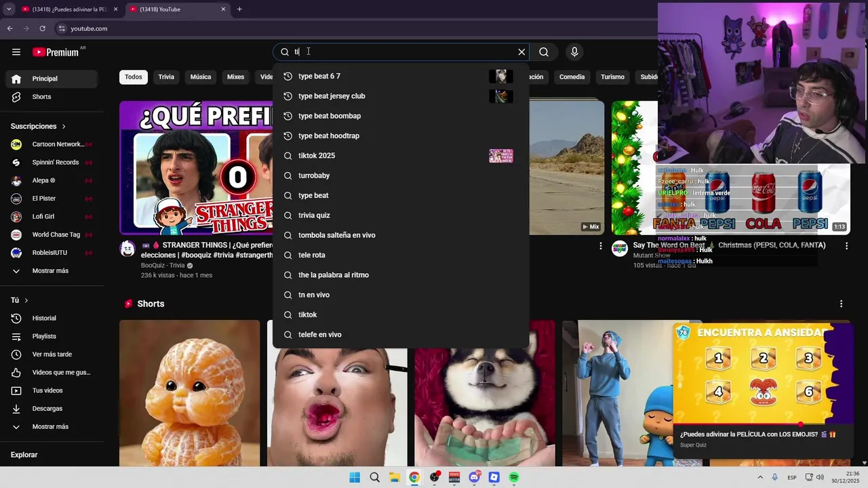Start voice search with the microphone

(574, 52)
